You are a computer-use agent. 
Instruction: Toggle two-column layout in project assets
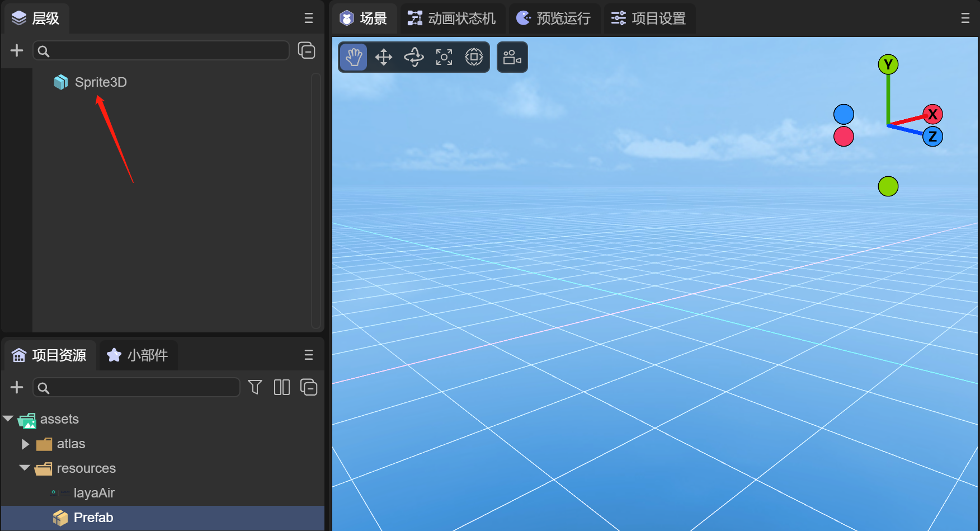pyautogui.click(x=282, y=387)
